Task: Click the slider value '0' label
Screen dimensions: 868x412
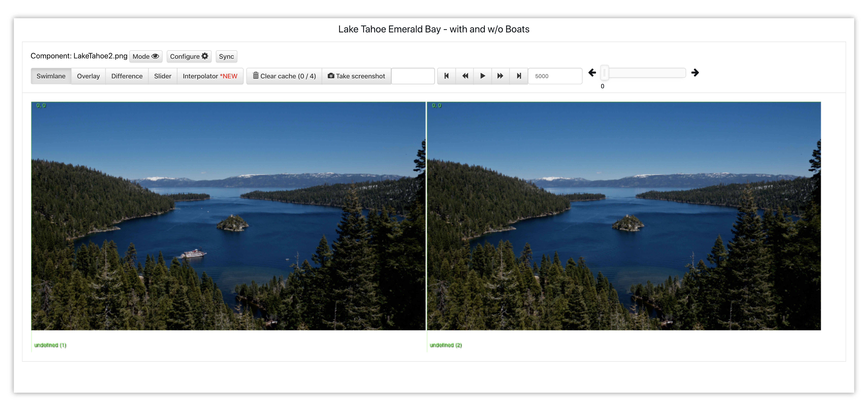Action: pyautogui.click(x=602, y=86)
